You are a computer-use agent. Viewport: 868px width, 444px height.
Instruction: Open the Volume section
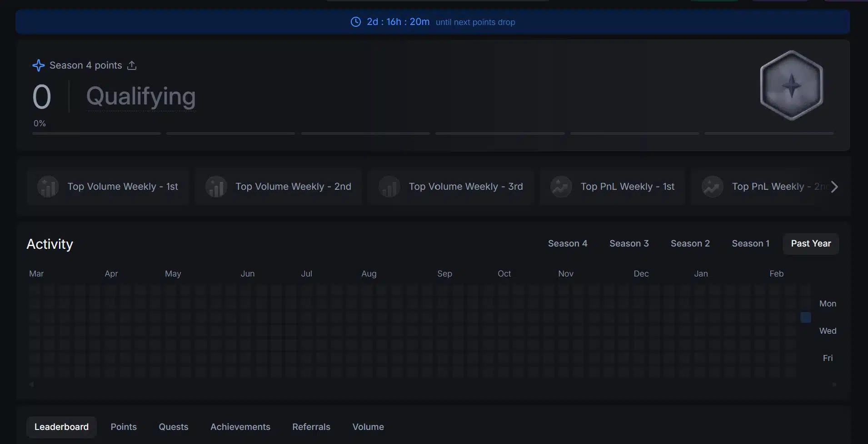368,427
